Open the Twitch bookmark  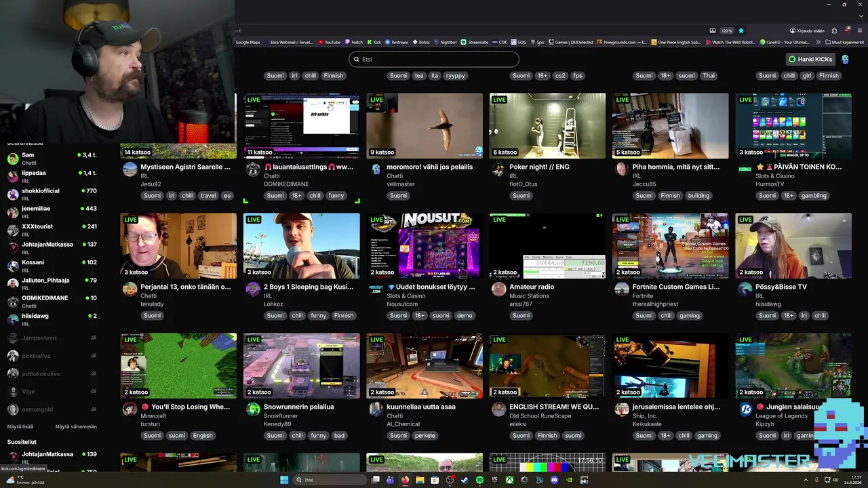[x=353, y=42]
